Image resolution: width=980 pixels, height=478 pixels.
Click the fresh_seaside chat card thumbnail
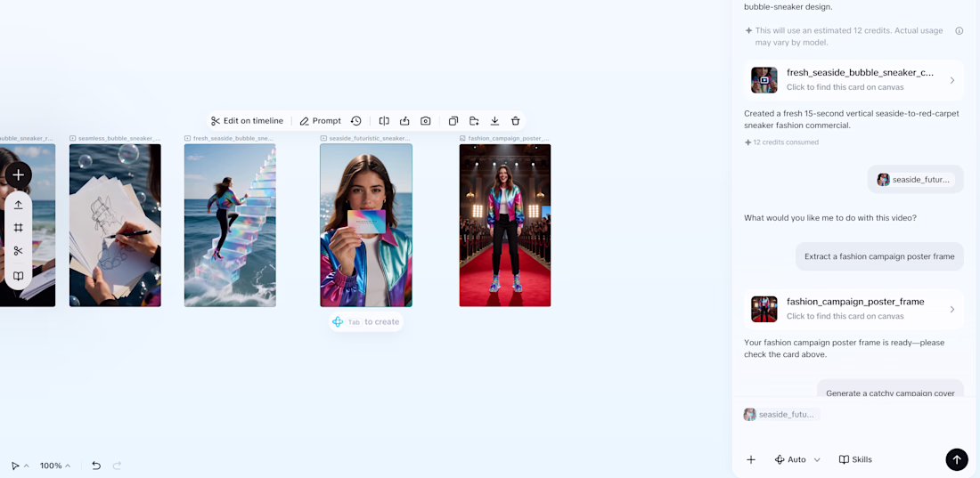pos(764,80)
